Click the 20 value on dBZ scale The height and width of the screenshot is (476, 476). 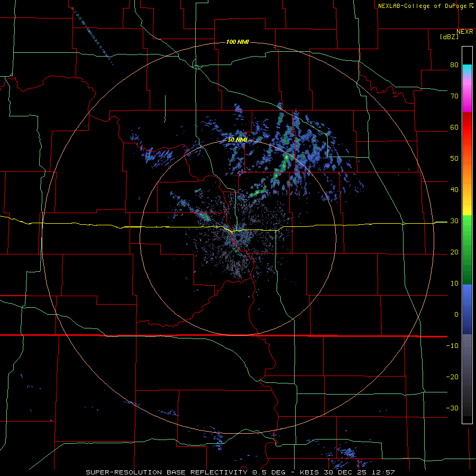[x=454, y=252]
